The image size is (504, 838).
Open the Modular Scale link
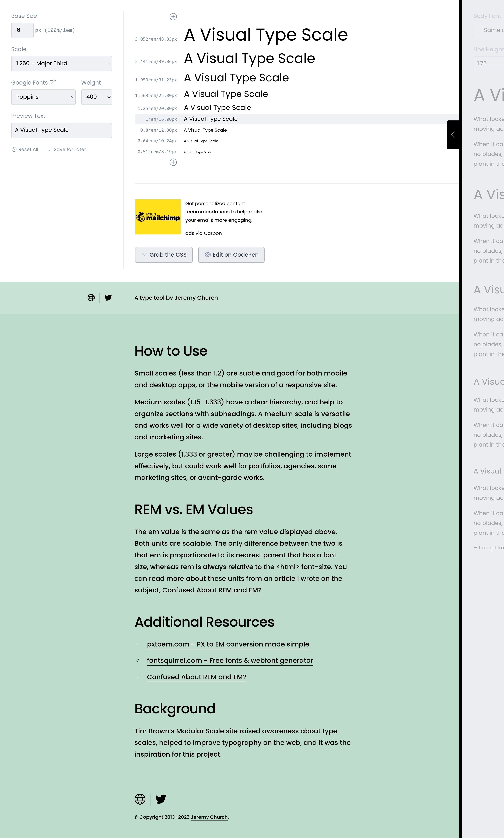coord(200,731)
